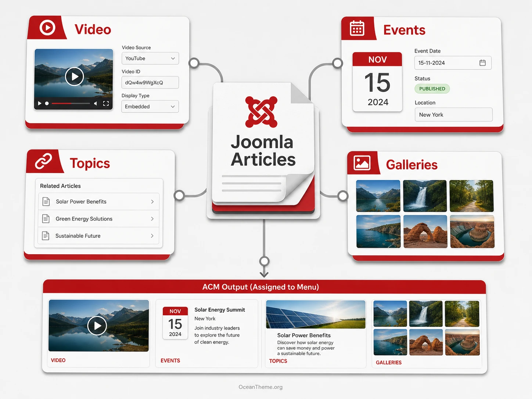The width and height of the screenshot is (532, 399).
Task: Play the mountain lake video in Video panel
Action: click(74, 76)
